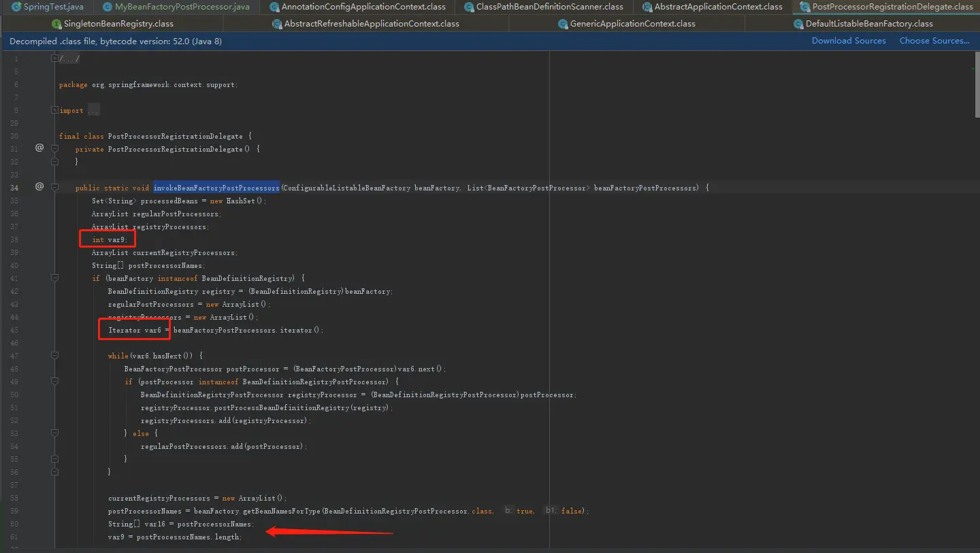Viewport: 980px width, 553px height.
Task: Click 'ArrayList regularPostProcessors;' on line 36
Action: [x=157, y=214]
